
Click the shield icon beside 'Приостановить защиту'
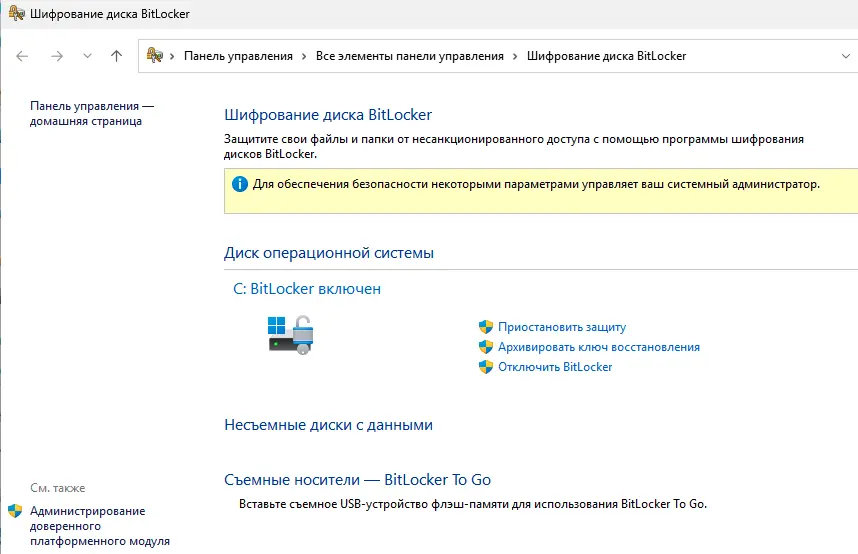tap(486, 327)
